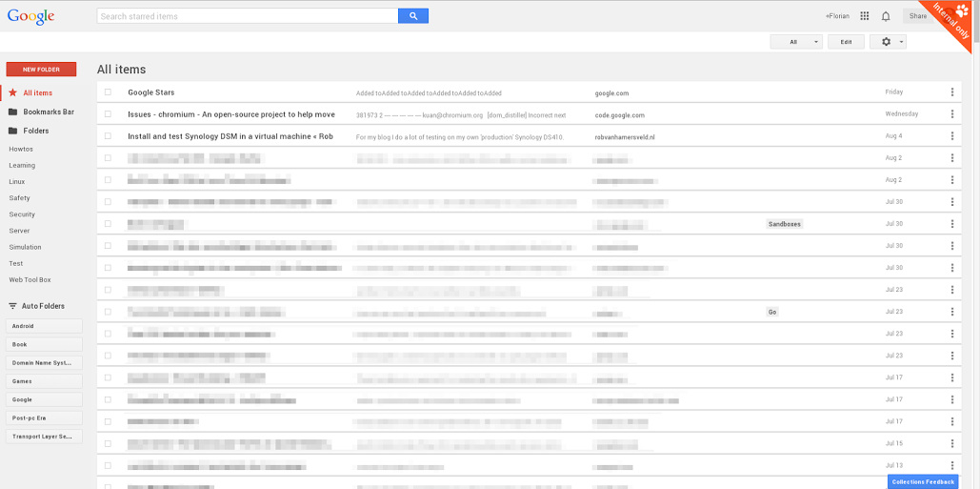The image size is (980, 489).
Task: Open the All filter dropdown
Action: [x=796, y=42]
